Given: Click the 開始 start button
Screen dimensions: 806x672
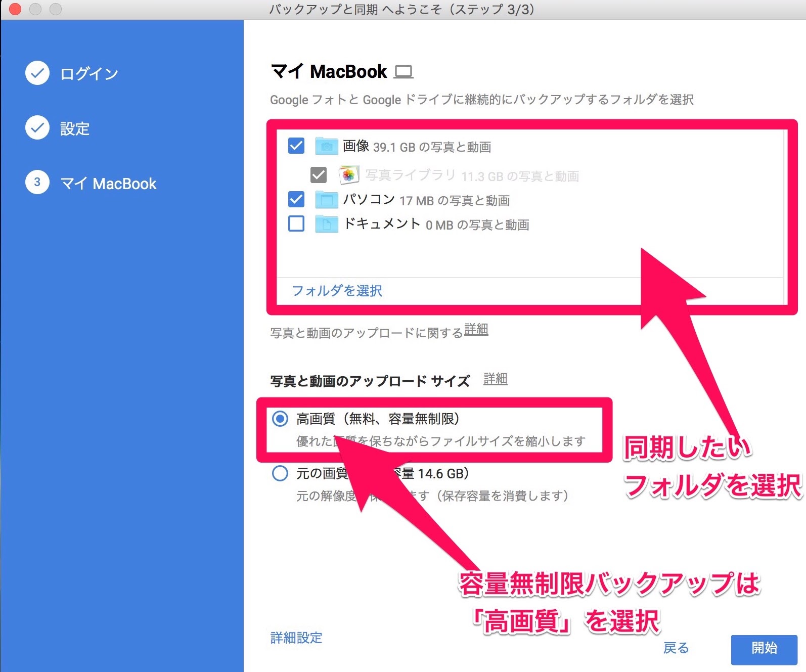Looking at the screenshot, I should click(764, 649).
